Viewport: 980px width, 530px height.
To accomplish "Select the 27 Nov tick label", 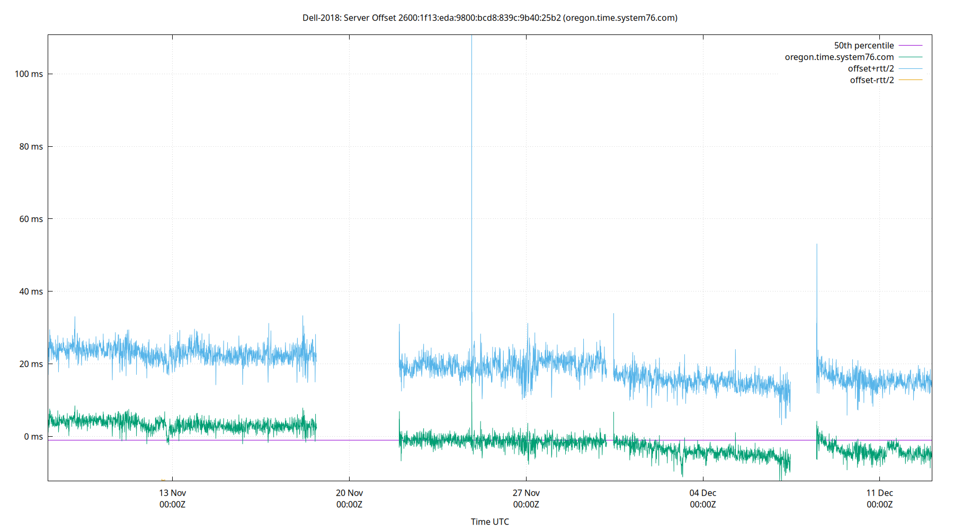I will pos(526,498).
